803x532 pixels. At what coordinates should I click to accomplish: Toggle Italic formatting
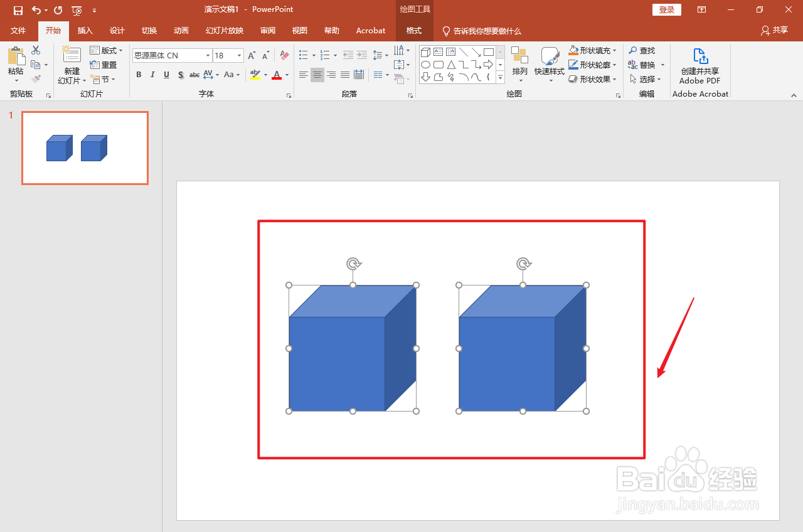click(x=152, y=75)
